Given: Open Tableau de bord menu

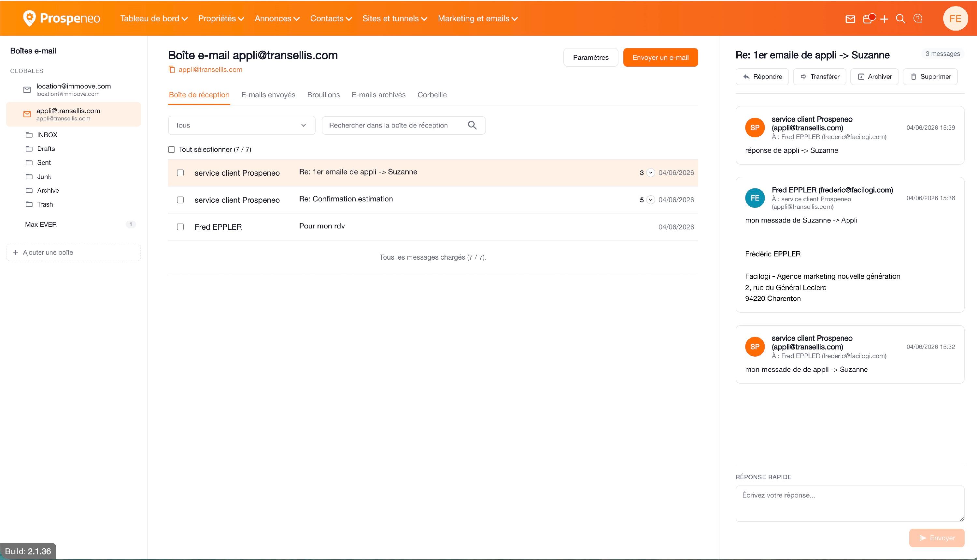Looking at the screenshot, I should coord(154,19).
